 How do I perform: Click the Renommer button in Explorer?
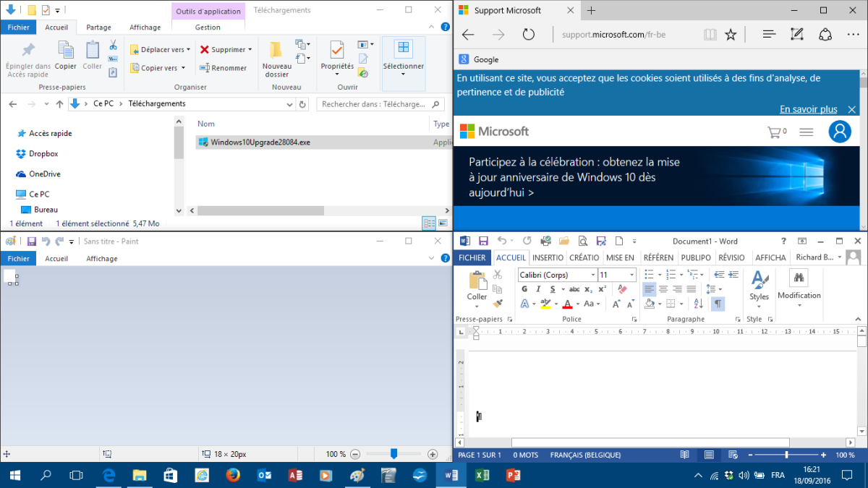[224, 68]
